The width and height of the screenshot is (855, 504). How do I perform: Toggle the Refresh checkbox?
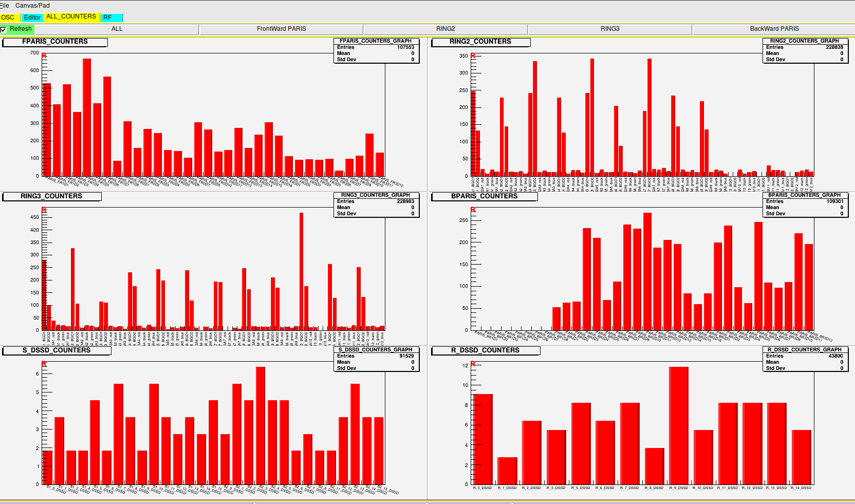point(4,30)
